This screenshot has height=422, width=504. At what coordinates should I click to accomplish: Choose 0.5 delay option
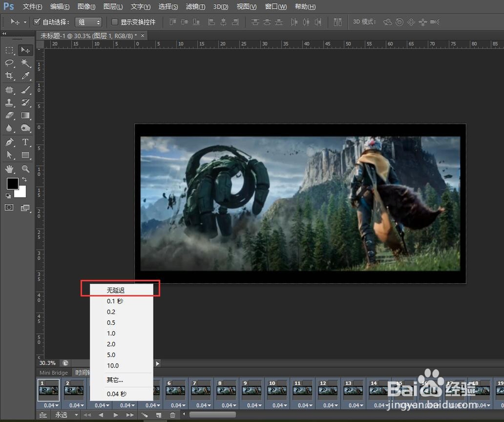tap(121, 323)
